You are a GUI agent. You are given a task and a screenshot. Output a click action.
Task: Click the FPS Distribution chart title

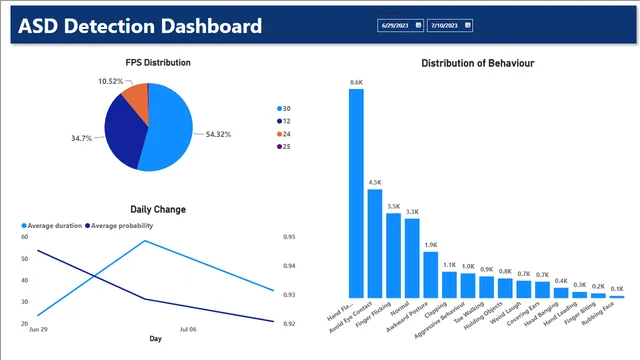pos(158,62)
